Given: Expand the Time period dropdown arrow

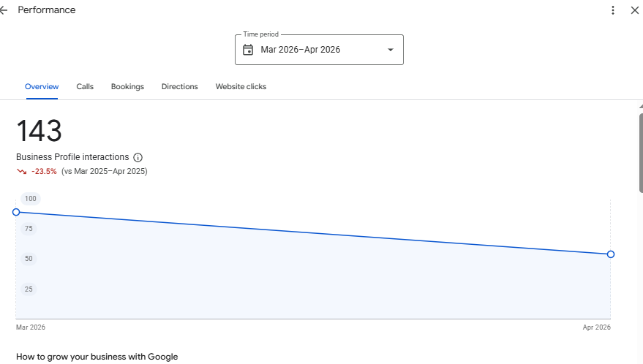Looking at the screenshot, I should (x=391, y=50).
